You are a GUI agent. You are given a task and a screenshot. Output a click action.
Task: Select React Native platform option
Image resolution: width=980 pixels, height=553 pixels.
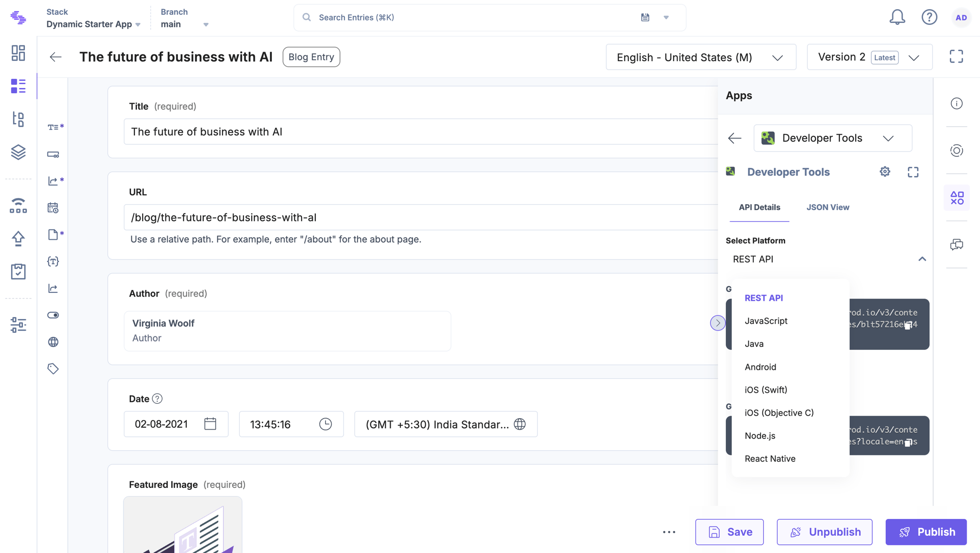770,458
